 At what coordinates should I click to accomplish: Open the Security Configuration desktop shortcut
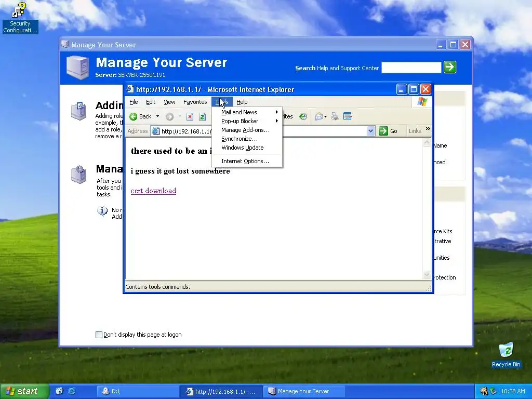(x=20, y=18)
